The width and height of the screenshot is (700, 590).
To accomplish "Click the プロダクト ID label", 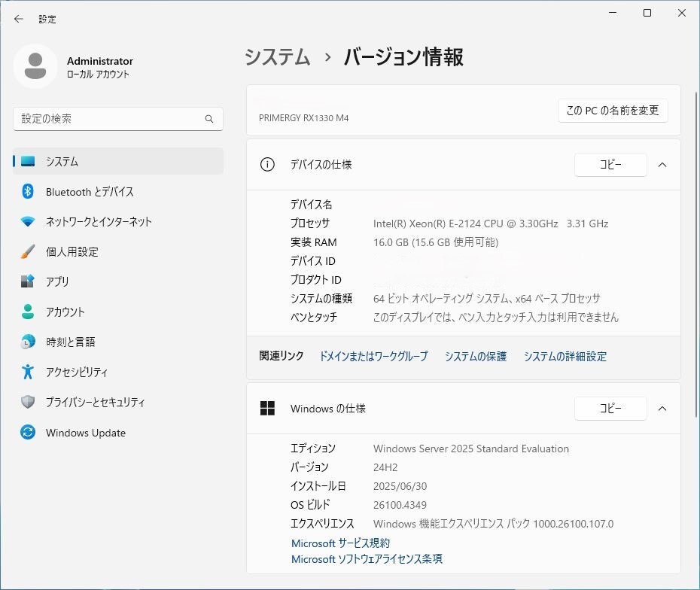I will (315, 280).
